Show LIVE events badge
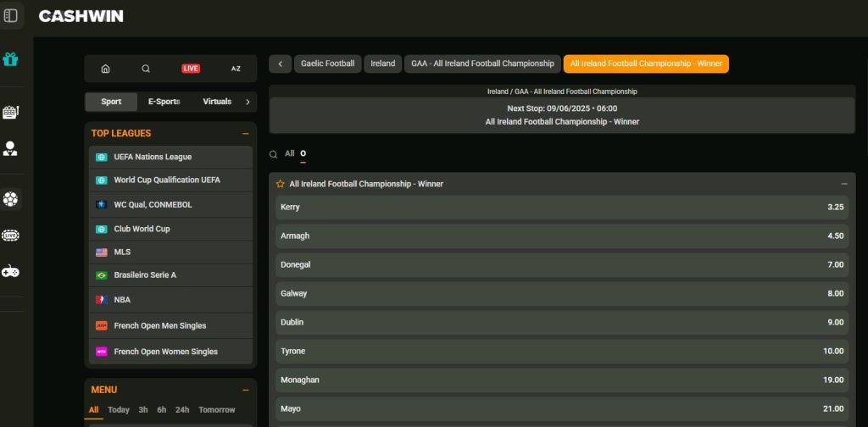868x427 pixels. tap(191, 69)
